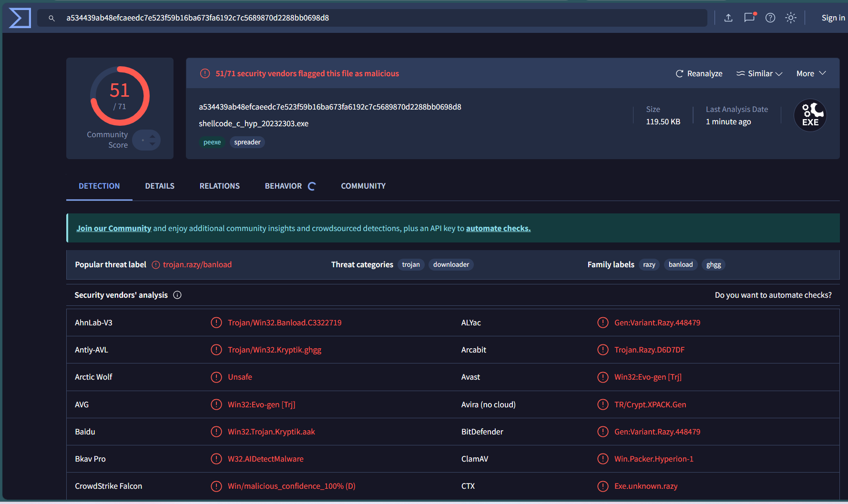Click the Last Analysis Date value '1 minute ago'

pyautogui.click(x=728, y=121)
